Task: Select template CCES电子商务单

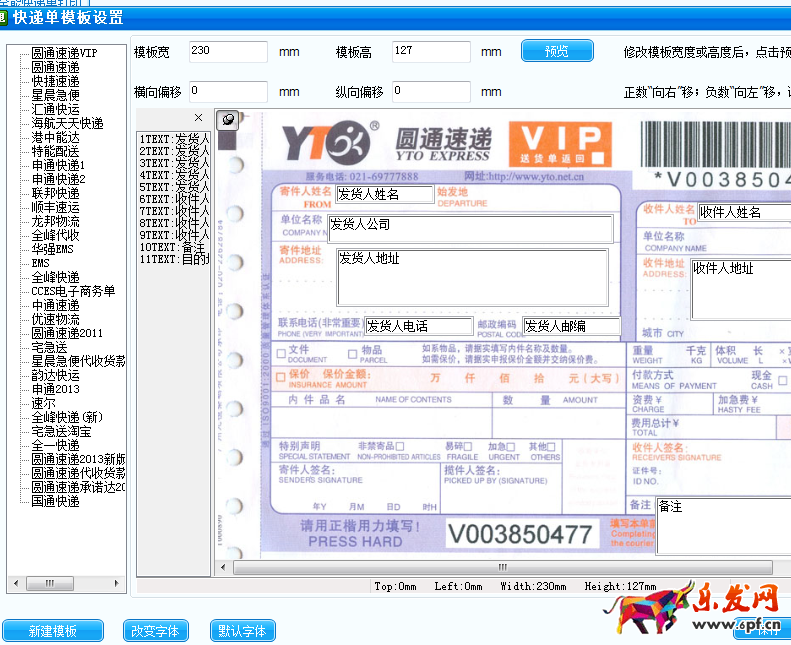Action: (x=73, y=291)
